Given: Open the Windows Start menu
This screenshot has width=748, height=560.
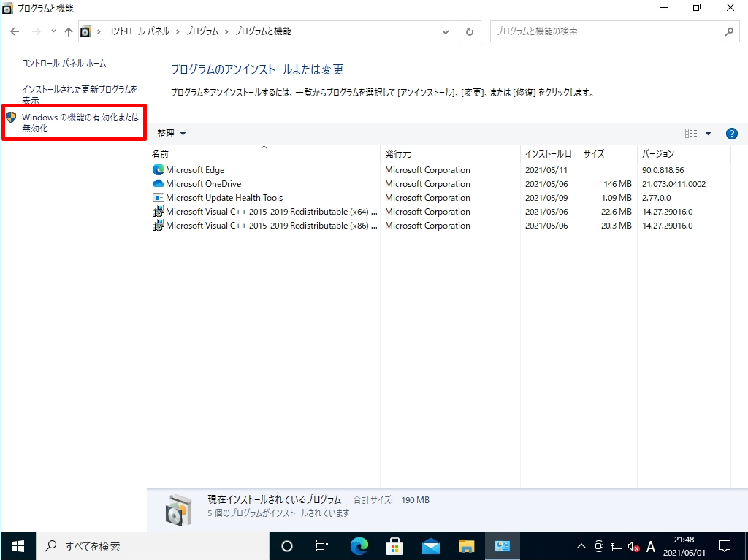Looking at the screenshot, I should [x=18, y=545].
